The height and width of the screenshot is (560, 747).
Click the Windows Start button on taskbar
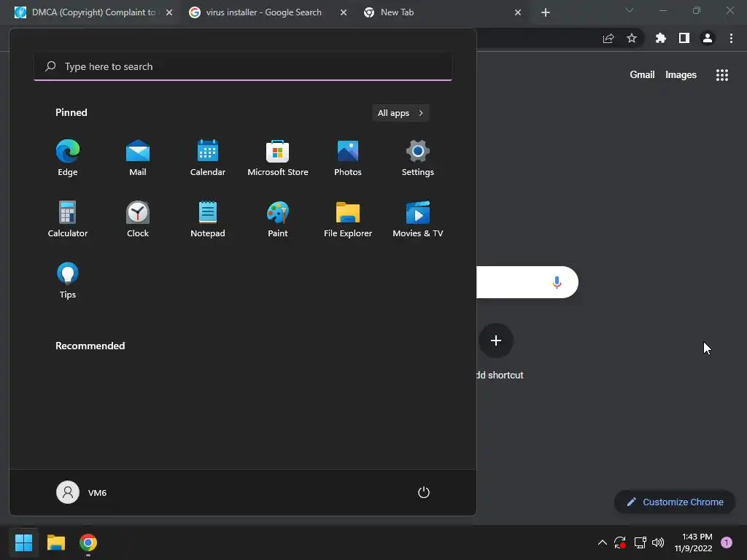point(23,542)
